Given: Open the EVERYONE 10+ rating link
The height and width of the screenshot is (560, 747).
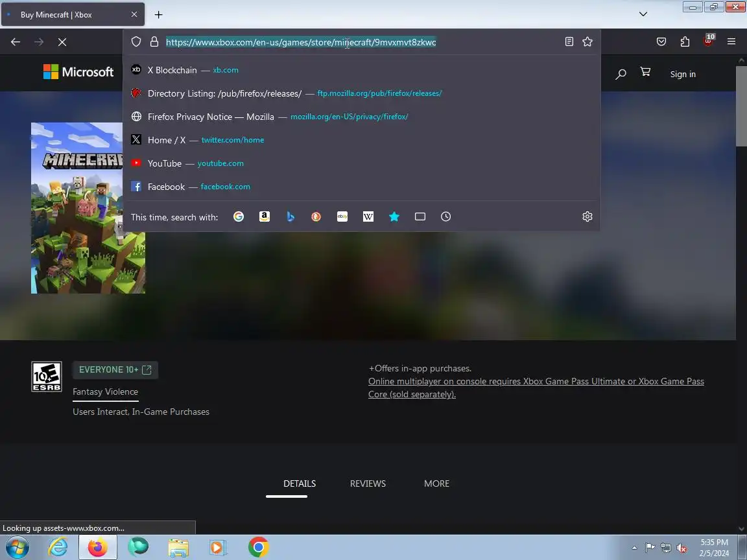Looking at the screenshot, I should point(115,370).
